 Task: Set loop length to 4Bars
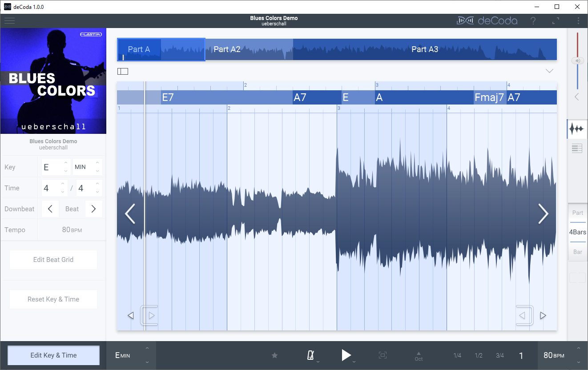coord(578,232)
